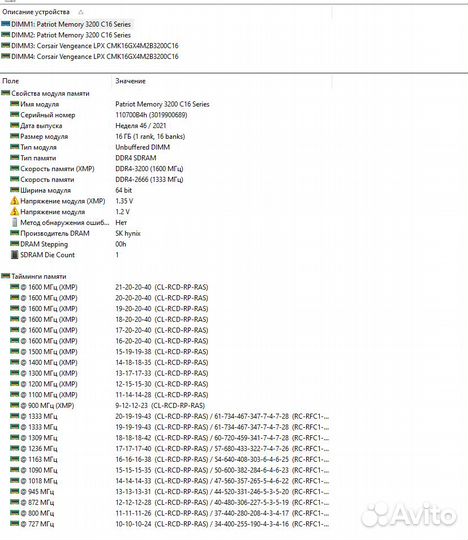Select DIMM3 Corsair Vengeance LPX entry
The width and height of the screenshot is (468, 540).
(90, 45)
